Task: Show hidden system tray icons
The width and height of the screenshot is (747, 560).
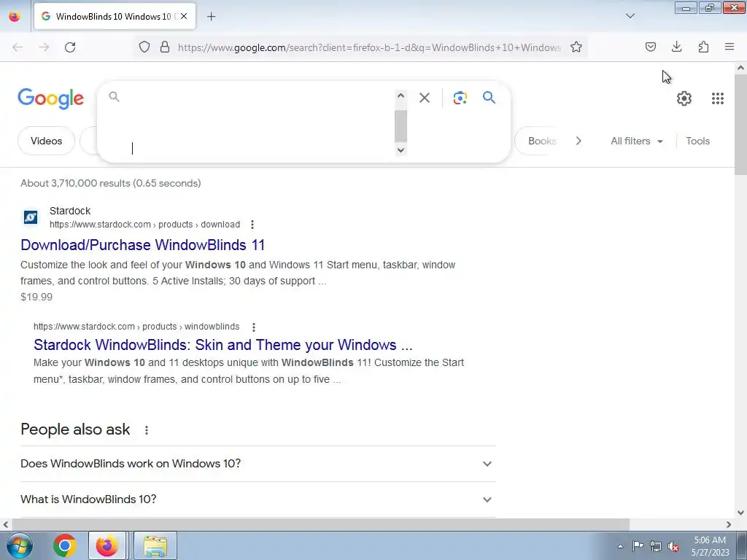Action: (x=620, y=546)
